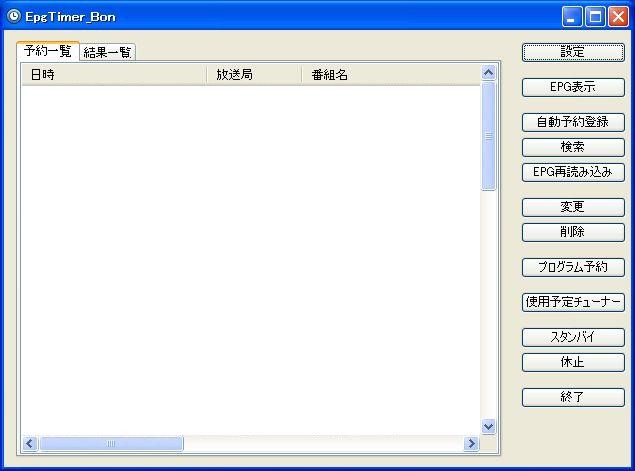Open 自動予約登録 auto reservation registration

(x=573, y=122)
